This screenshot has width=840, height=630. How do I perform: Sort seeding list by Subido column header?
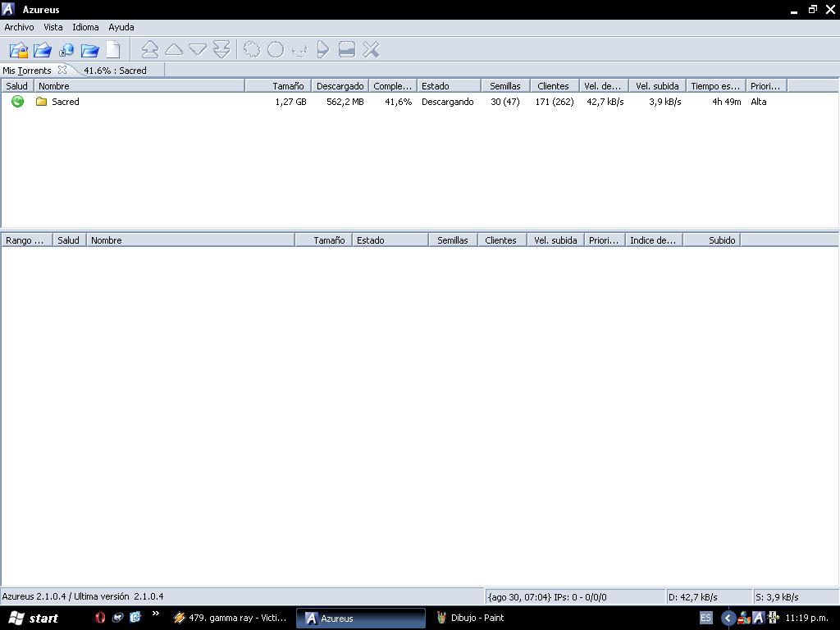[712, 240]
